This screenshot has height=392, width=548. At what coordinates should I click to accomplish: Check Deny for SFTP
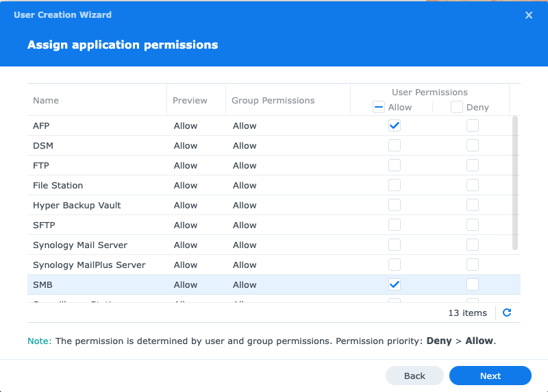point(473,225)
